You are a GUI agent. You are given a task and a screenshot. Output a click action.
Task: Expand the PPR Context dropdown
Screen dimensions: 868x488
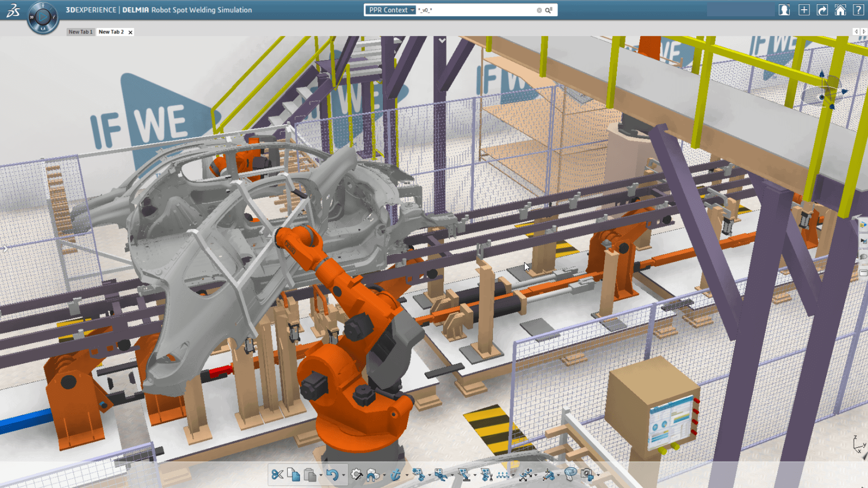point(412,10)
